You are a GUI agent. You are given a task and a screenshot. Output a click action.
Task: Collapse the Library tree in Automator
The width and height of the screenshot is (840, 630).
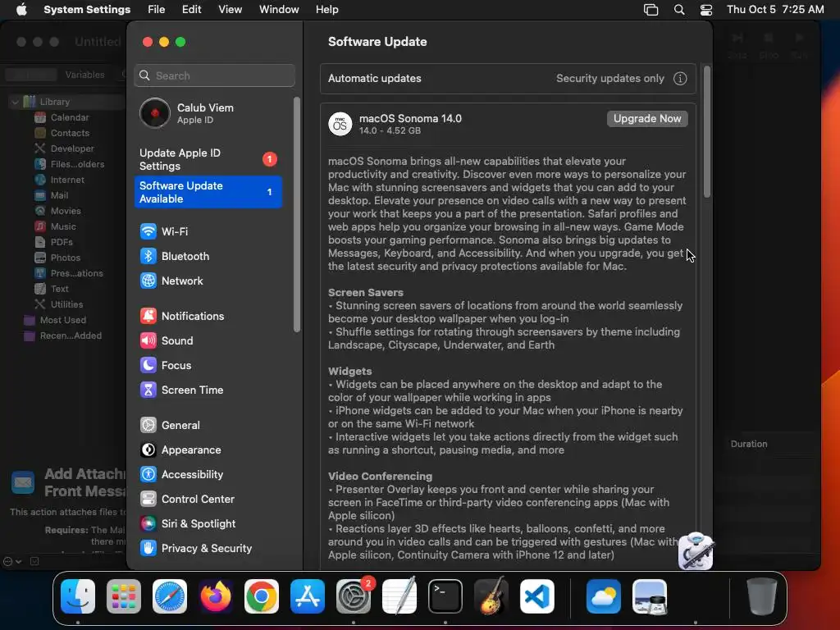(x=15, y=102)
